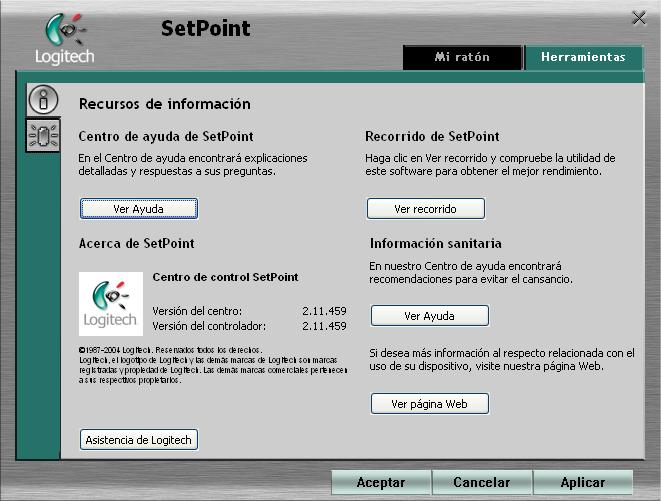661x501 pixels.
Task: Click the Asistencia de Logitech button
Action: [x=139, y=440]
